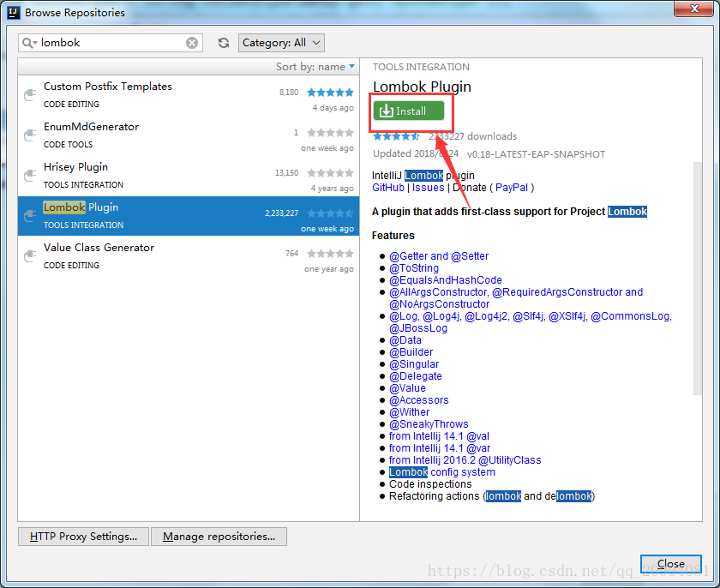
Task: Expand the Sort by: name menu
Action: (315, 67)
